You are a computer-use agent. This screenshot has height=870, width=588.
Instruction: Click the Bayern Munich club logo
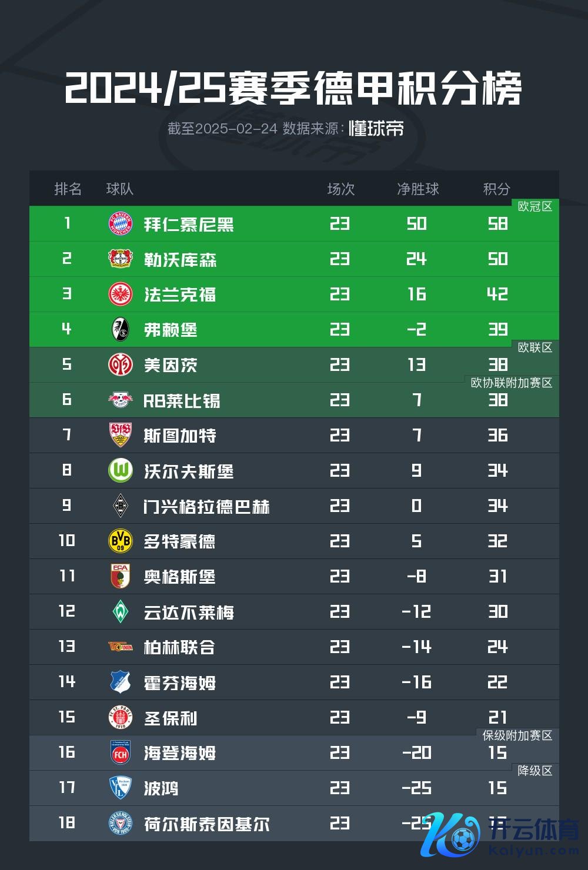[121, 223]
